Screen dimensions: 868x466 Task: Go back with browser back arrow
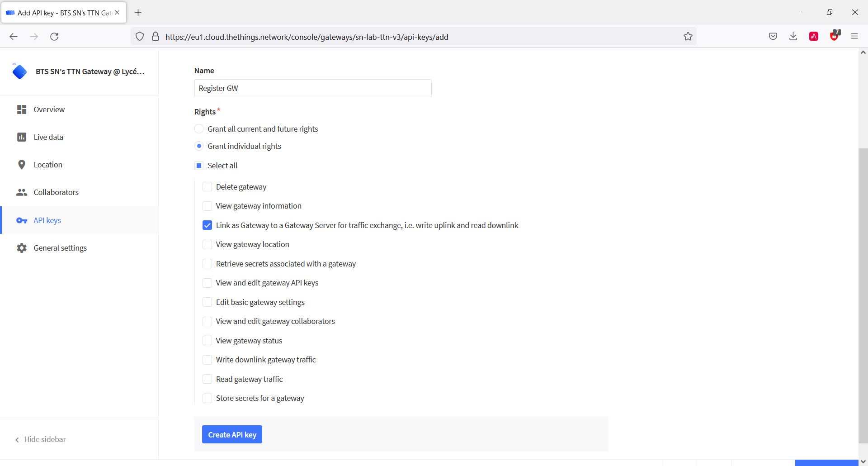click(x=14, y=37)
